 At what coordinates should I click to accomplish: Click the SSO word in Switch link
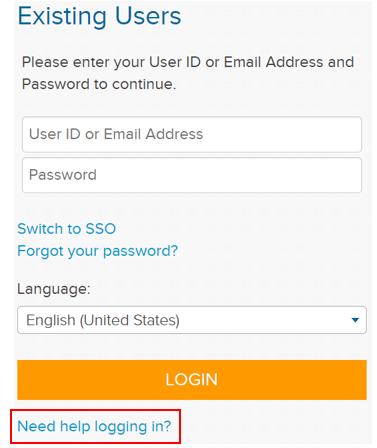[101, 229]
